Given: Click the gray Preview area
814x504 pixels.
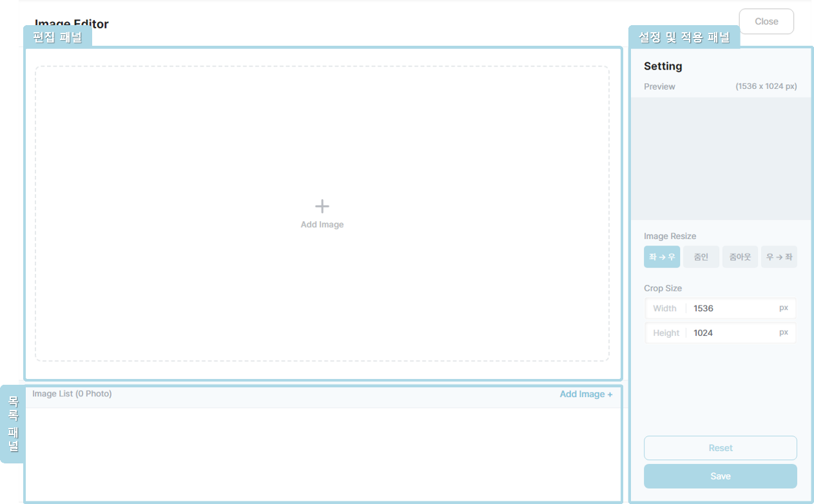Looking at the screenshot, I should [720, 159].
